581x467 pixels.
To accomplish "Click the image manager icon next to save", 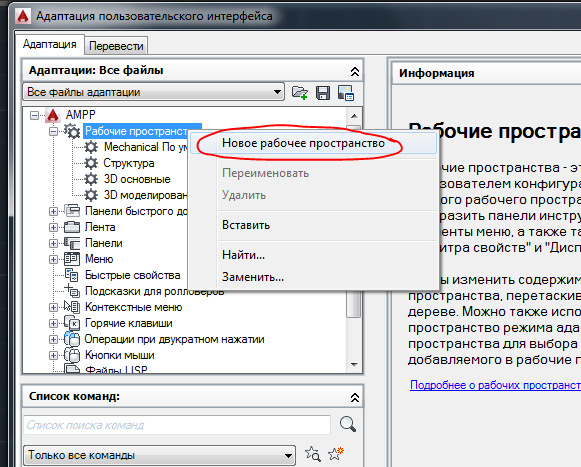I will [x=346, y=93].
